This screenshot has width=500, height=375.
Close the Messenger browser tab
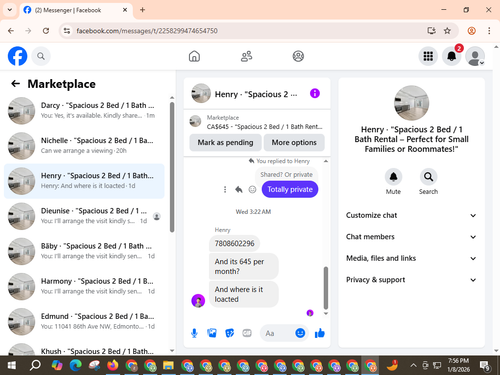125,10
